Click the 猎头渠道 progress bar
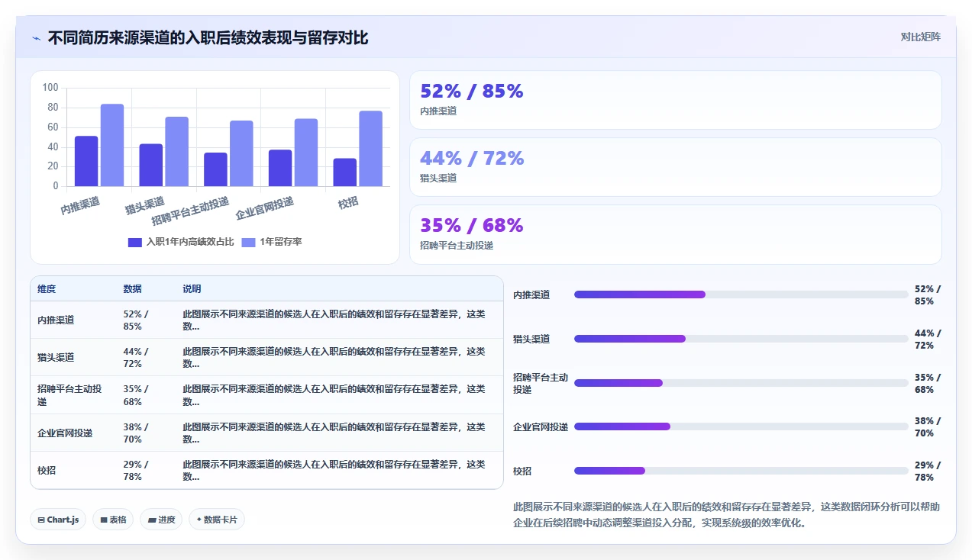 [x=741, y=339]
